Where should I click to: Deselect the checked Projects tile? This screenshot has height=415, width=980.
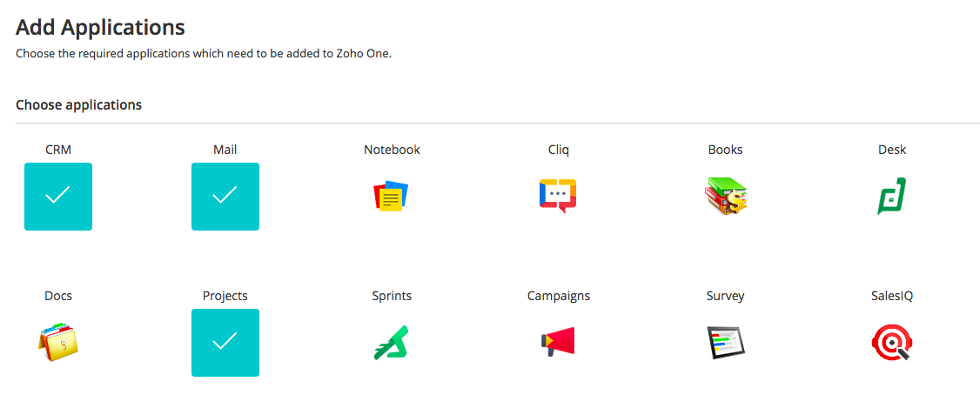click(225, 343)
